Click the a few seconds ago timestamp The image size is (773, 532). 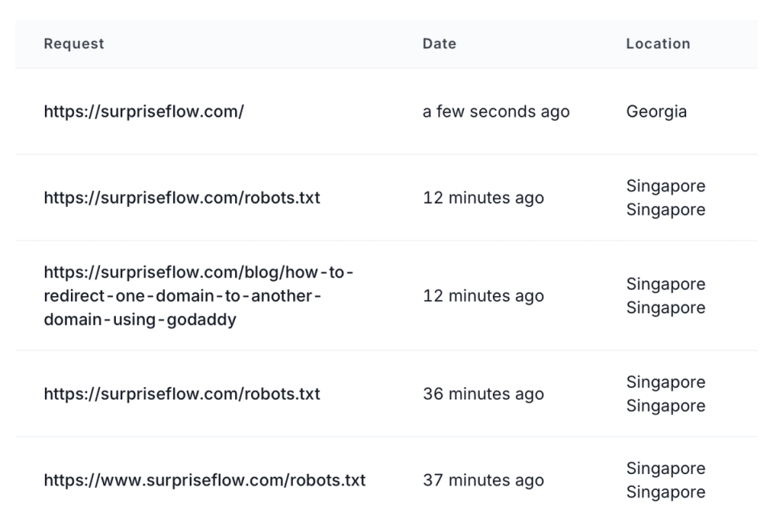[x=496, y=112]
